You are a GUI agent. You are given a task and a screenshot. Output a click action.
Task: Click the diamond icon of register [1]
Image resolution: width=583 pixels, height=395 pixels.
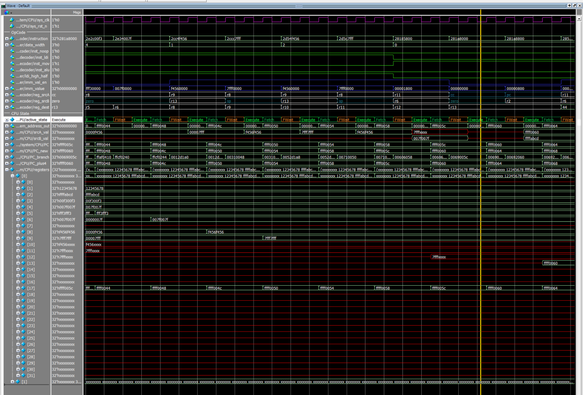point(23,188)
